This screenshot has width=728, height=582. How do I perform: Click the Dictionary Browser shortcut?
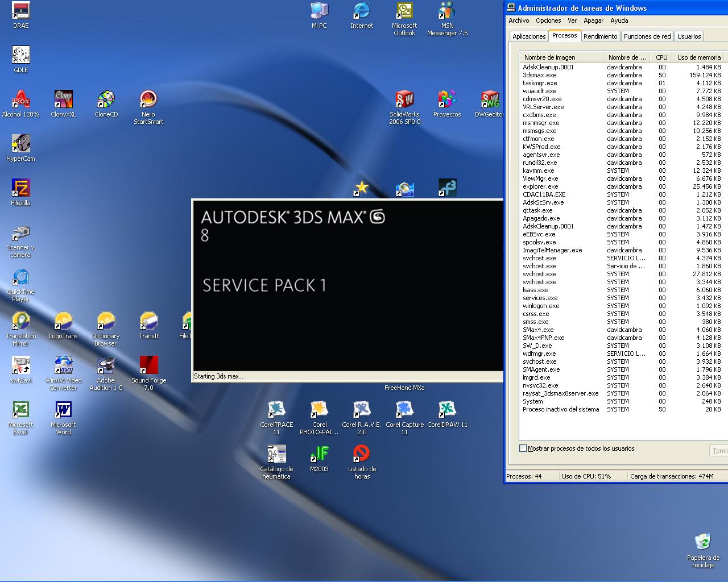point(106,330)
